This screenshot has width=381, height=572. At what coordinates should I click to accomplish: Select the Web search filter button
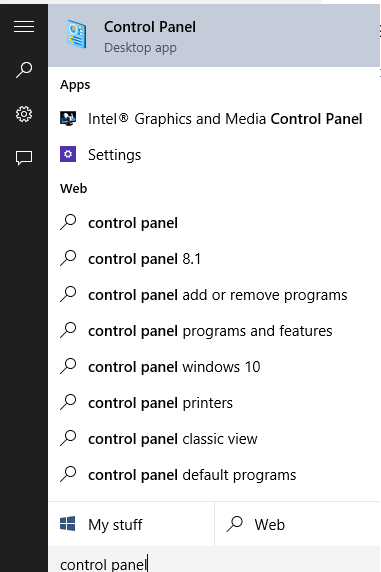[297, 524]
